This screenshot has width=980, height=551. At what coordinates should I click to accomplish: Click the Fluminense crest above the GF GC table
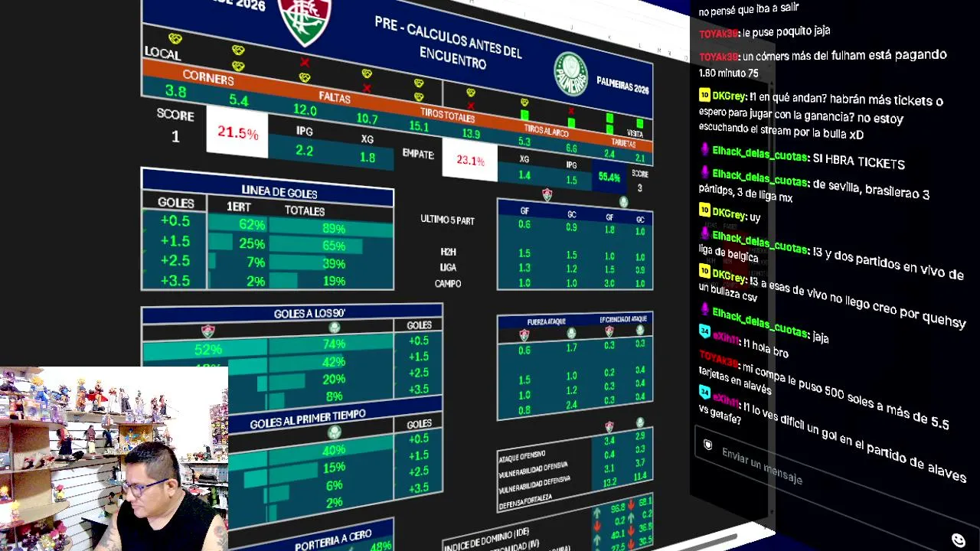(547, 194)
